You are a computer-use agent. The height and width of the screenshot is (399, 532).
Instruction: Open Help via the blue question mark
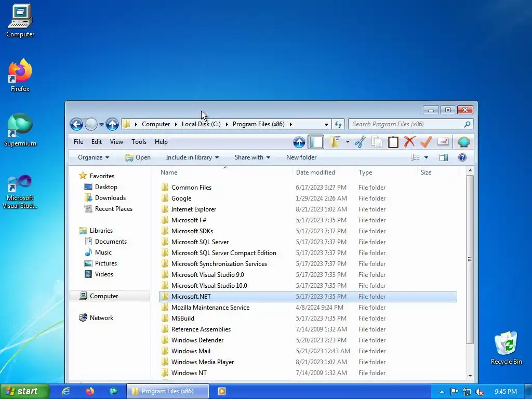tap(462, 157)
